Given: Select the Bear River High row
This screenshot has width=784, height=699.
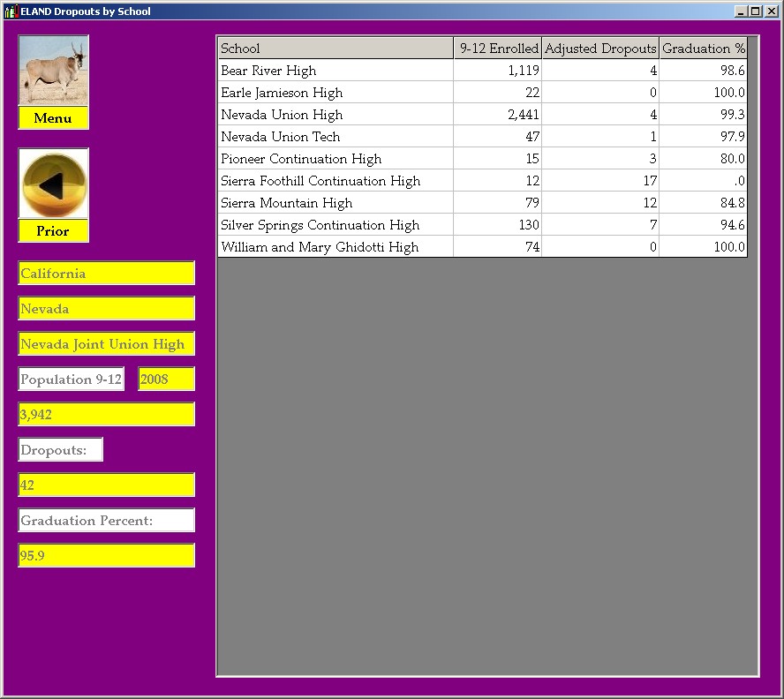Looking at the screenshot, I should click(483, 71).
